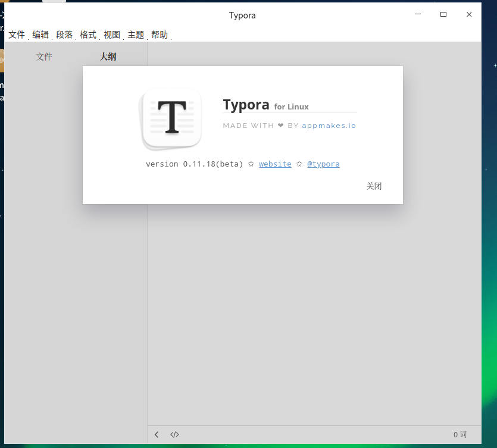Open the 段落 menu

coord(64,35)
